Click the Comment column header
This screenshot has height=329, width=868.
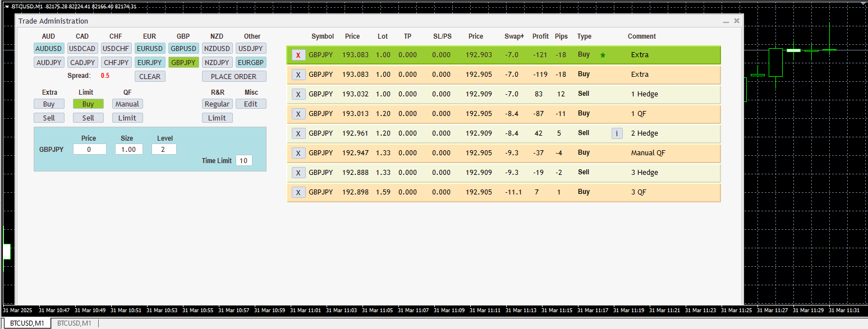[x=642, y=36]
